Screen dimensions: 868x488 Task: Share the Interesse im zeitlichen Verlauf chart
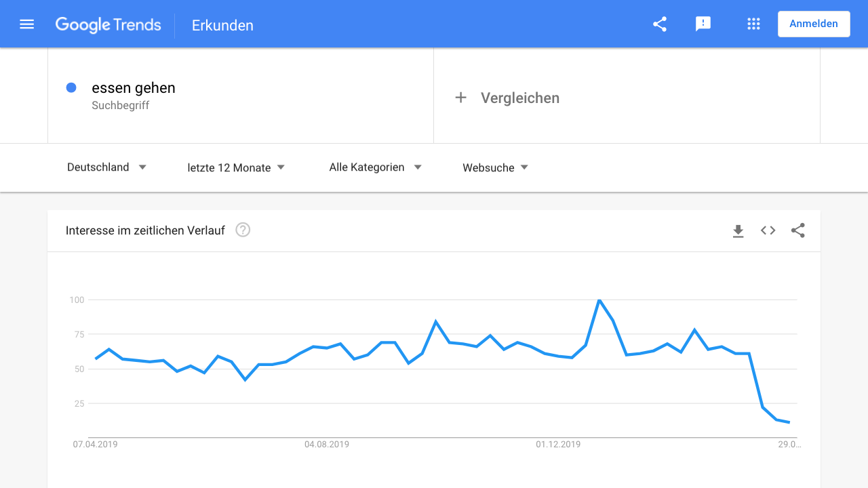pos(798,230)
